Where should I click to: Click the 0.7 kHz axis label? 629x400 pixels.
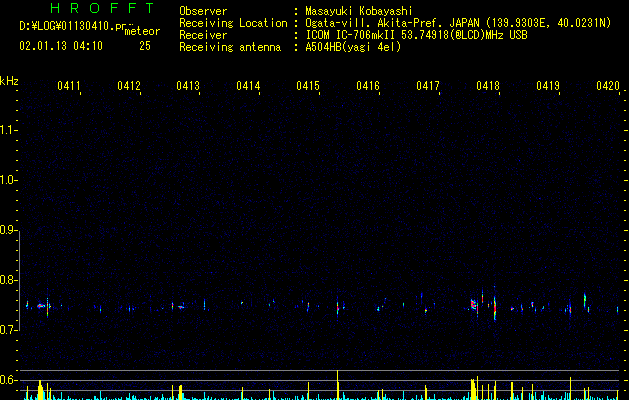(x=8, y=330)
